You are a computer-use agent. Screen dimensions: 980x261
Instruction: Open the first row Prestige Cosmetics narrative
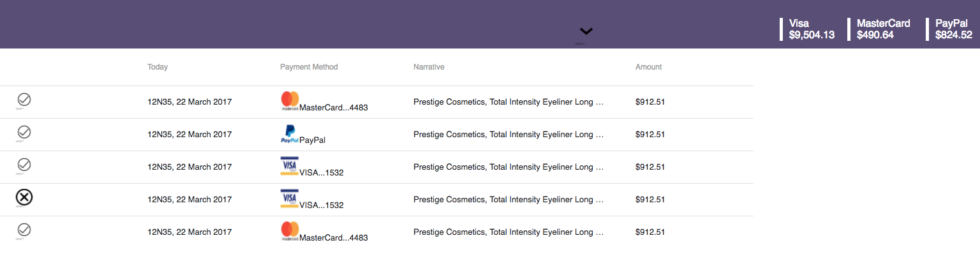508,101
